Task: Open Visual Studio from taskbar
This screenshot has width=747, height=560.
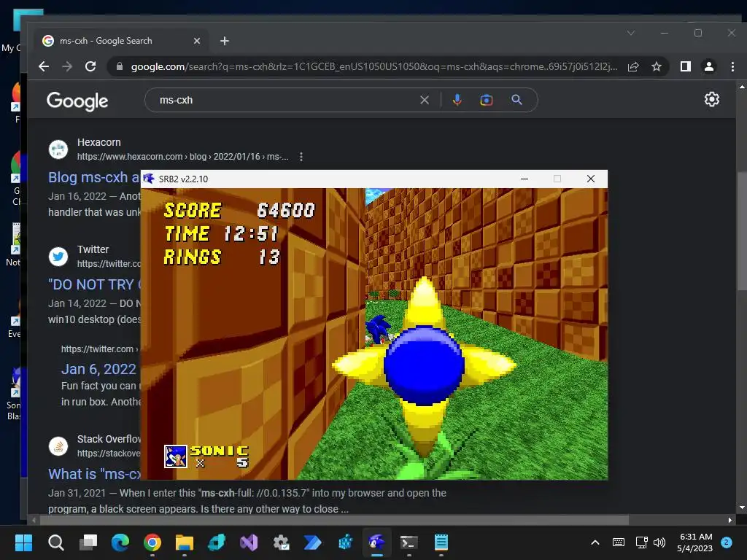Action: [x=249, y=542]
